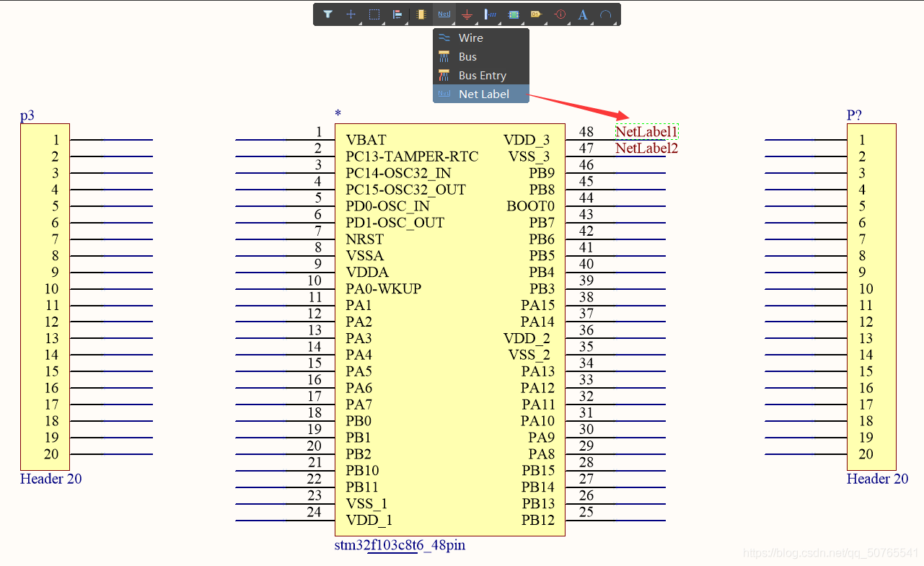Click the PB12 pin name
Viewport: 924px width, 566px height.
539,521
